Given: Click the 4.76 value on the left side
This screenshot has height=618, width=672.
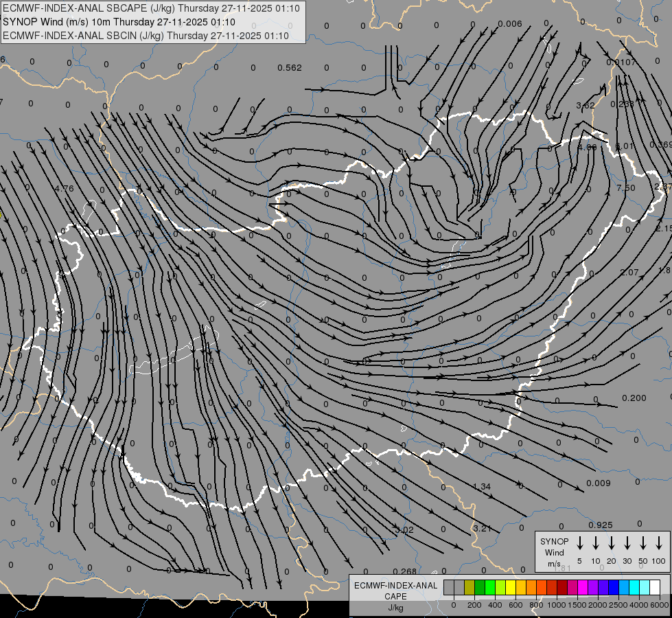Looking at the screenshot, I should (x=65, y=188).
